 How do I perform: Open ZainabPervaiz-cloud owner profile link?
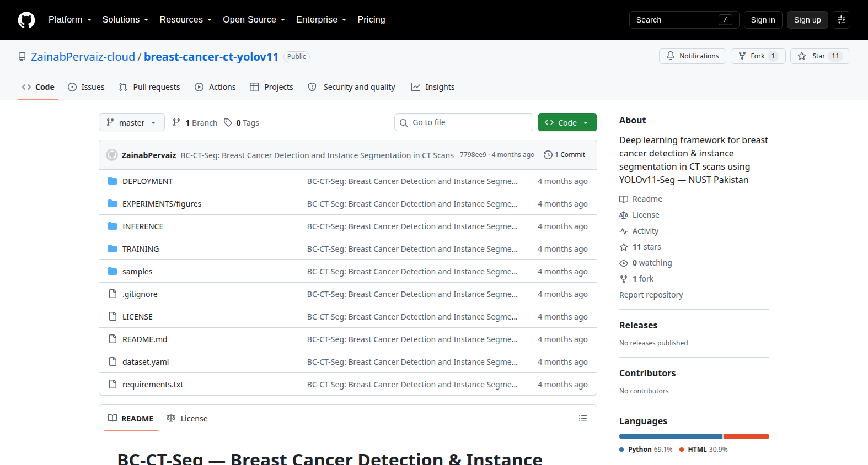coord(83,57)
